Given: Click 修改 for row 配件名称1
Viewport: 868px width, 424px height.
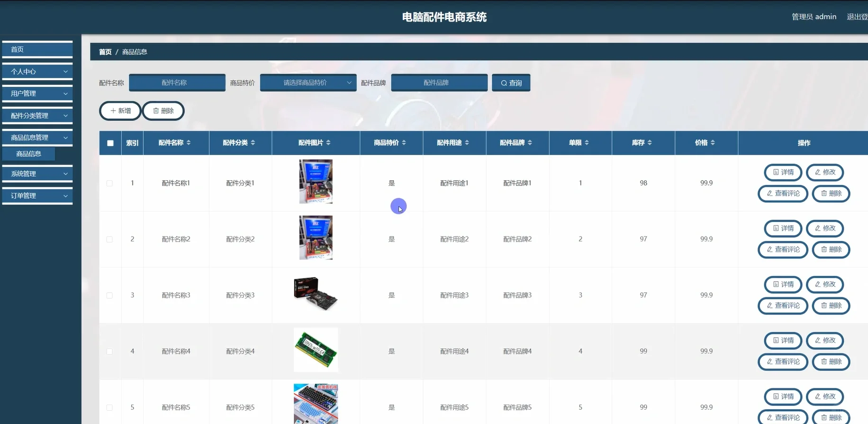Looking at the screenshot, I should 825,172.
